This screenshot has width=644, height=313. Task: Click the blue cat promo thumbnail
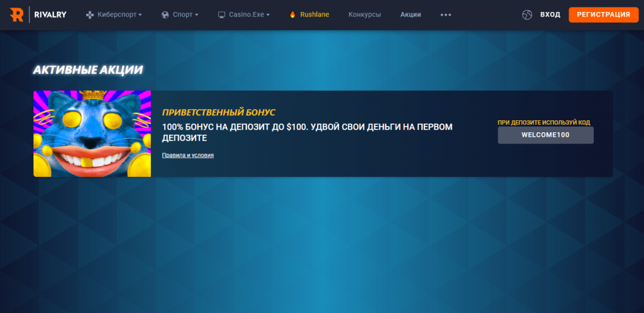click(x=92, y=134)
